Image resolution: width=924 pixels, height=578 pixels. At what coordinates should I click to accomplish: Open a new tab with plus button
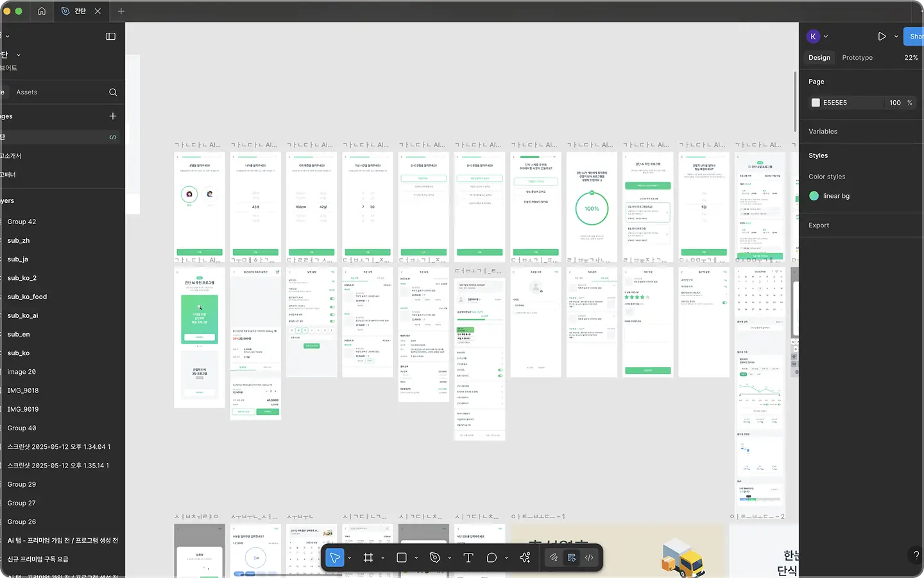pyautogui.click(x=121, y=11)
